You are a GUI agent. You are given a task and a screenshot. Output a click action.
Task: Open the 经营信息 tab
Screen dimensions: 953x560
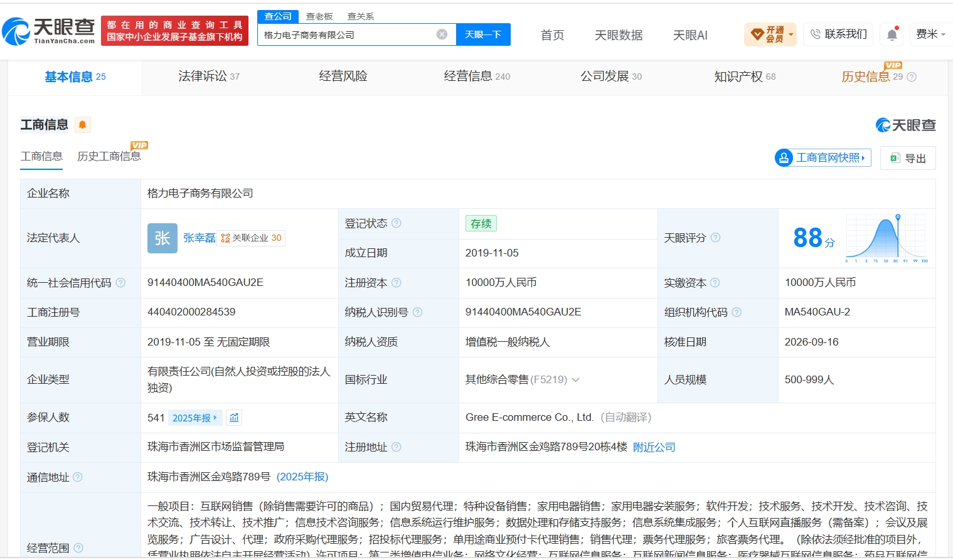pyautogui.click(x=477, y=77)
